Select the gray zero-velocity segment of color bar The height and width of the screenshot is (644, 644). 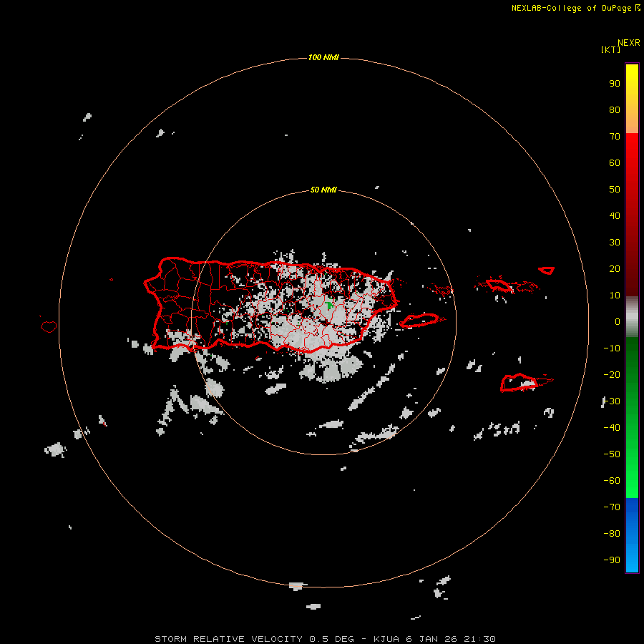(632, 317)
